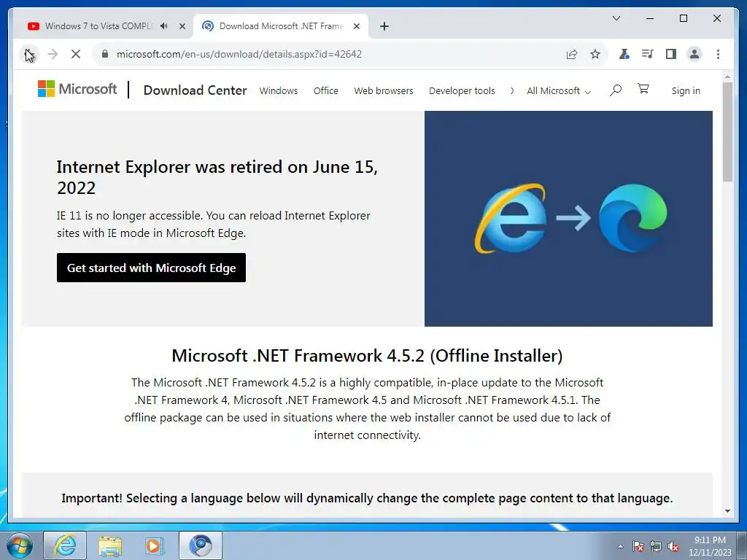Open Windows Media Player from taskbar
This screenshot has height=560, width=747.
coord(153,545)
